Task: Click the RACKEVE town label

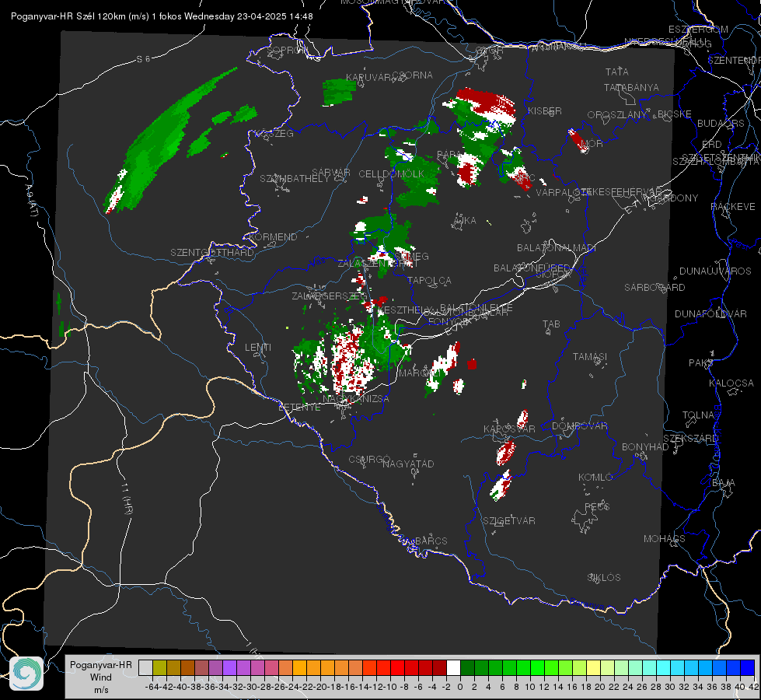Action: (733, 207)
